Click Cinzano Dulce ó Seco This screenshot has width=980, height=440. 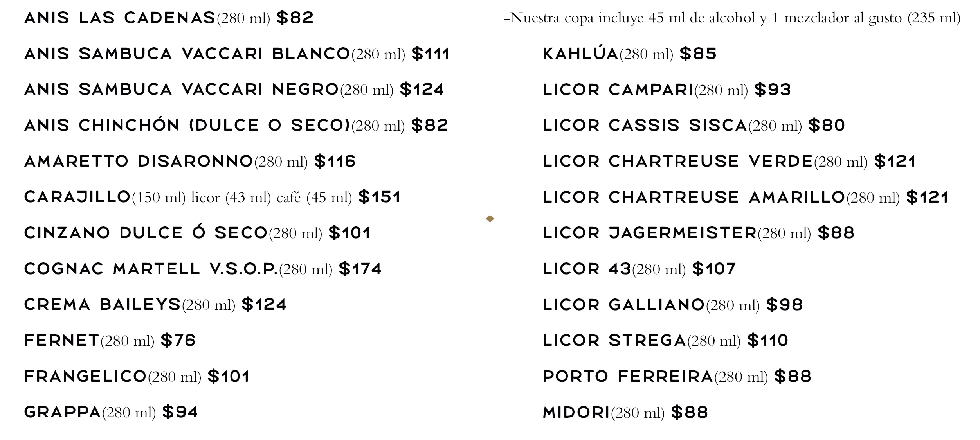click(197, 233)
